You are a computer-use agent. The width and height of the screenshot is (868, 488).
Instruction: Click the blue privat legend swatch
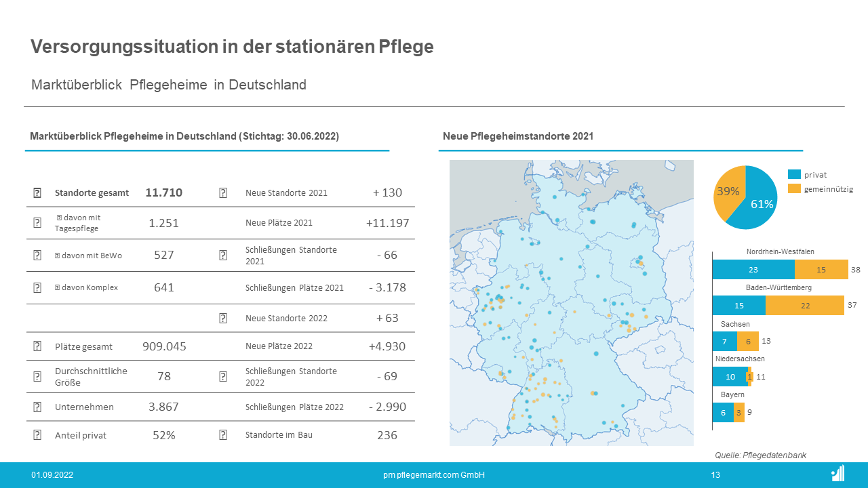tap(794, 174)
